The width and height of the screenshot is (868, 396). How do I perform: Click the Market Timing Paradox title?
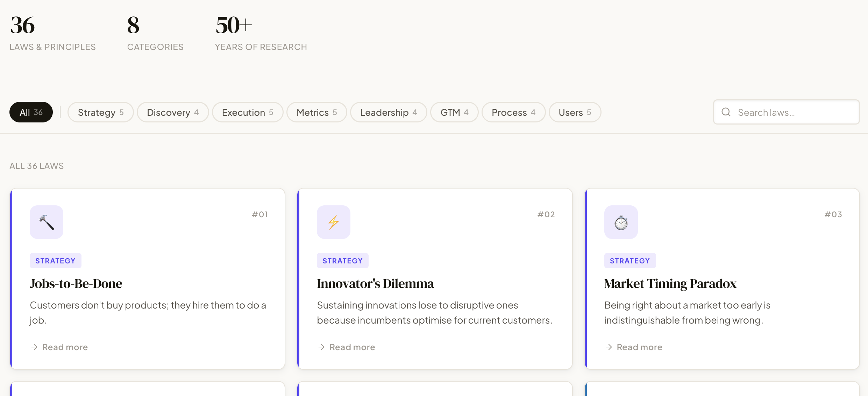pyautogui.click(x=670, y=283)
